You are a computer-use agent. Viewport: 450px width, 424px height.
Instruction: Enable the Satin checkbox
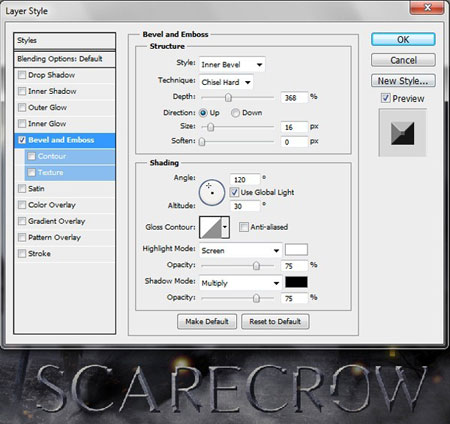[x=22, y=189]
